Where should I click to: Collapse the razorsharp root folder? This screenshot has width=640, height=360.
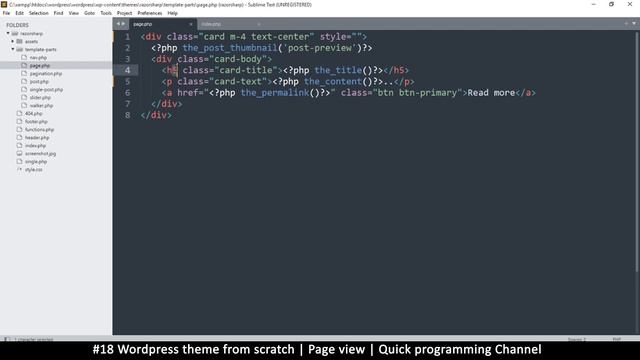click(x=8, y=33)
